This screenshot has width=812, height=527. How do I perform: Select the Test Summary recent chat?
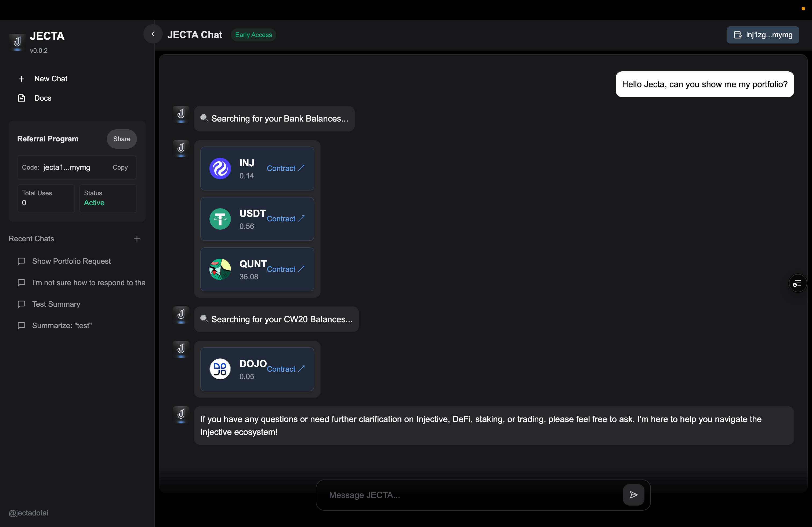pyautogui.click(x=56, y=303)
